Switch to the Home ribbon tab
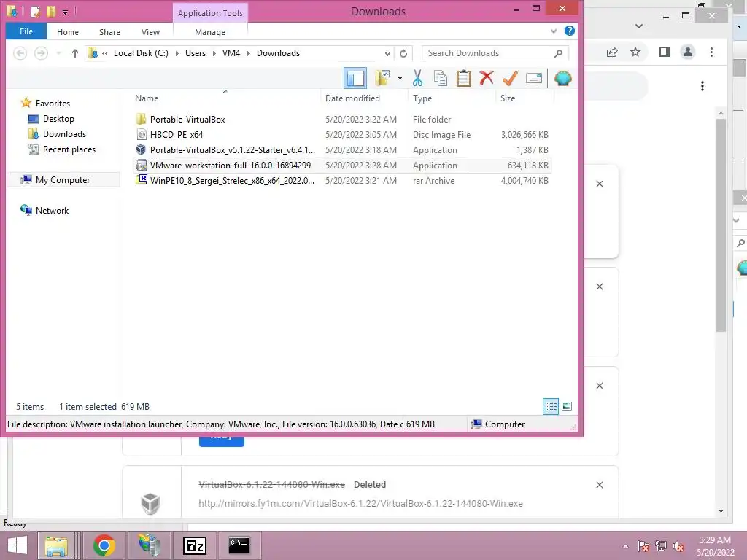747x560 pixels. pos(68,32)
